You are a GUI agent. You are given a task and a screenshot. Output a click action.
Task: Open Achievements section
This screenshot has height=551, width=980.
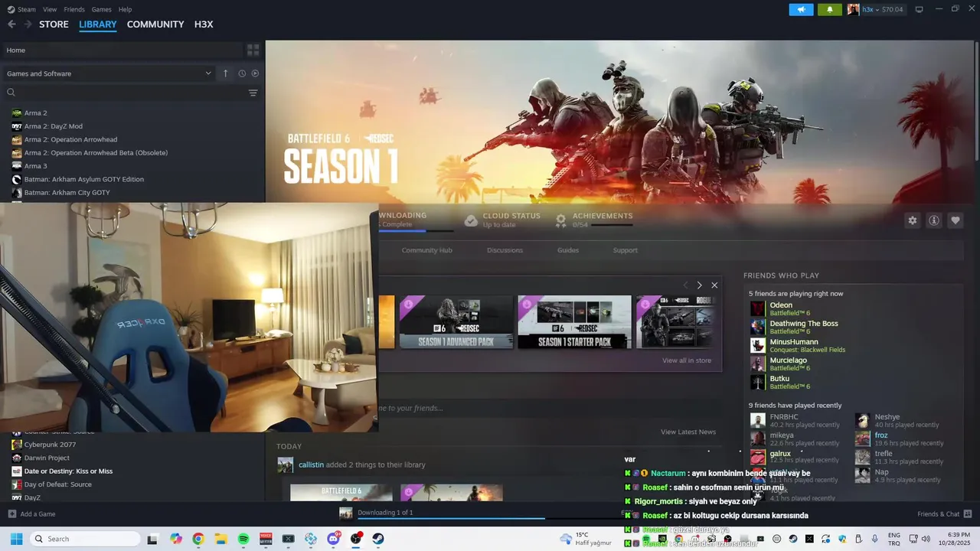click(x=594, y=220)
